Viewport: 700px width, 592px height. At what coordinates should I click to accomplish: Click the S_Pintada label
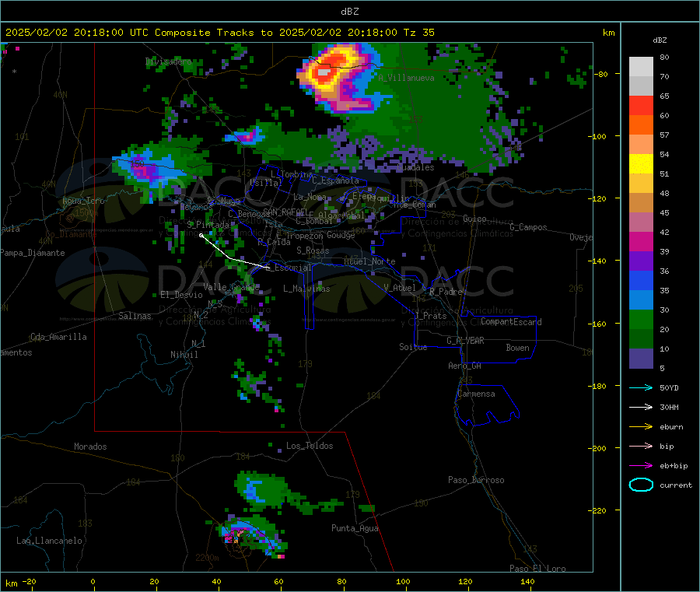208,225
